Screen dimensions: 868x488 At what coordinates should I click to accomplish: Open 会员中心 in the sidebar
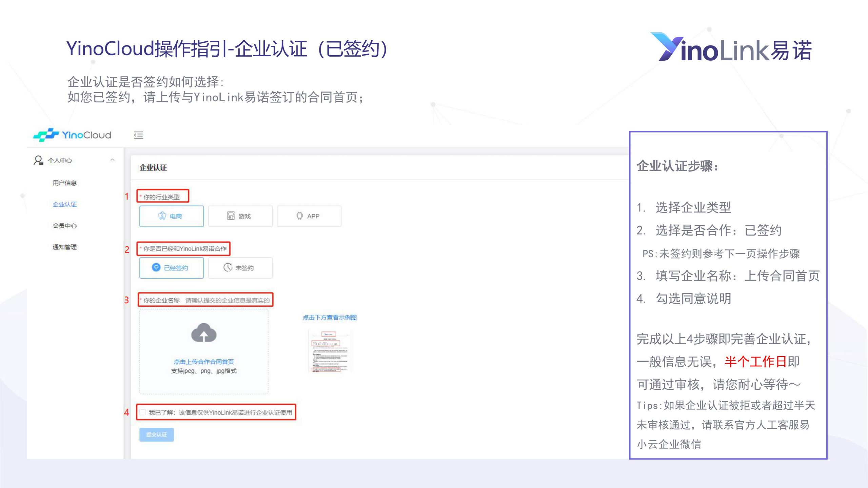coord(65,226)
